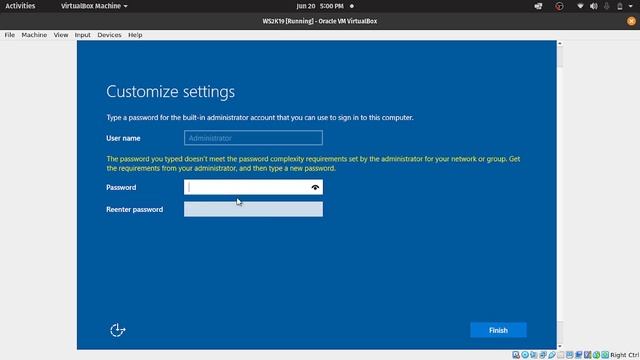640x360 pixels.
Task: Click the recording indicator icon
Action: pyautogui.click(x=579, y=355)
